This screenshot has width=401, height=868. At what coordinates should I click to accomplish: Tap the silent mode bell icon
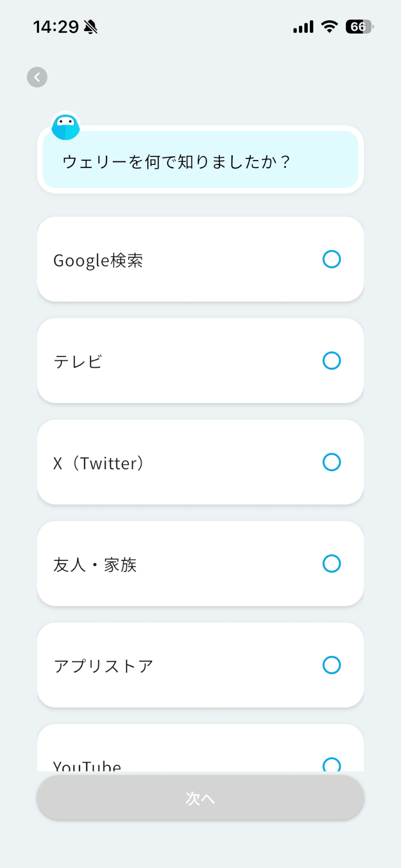[x=90, y=27]
